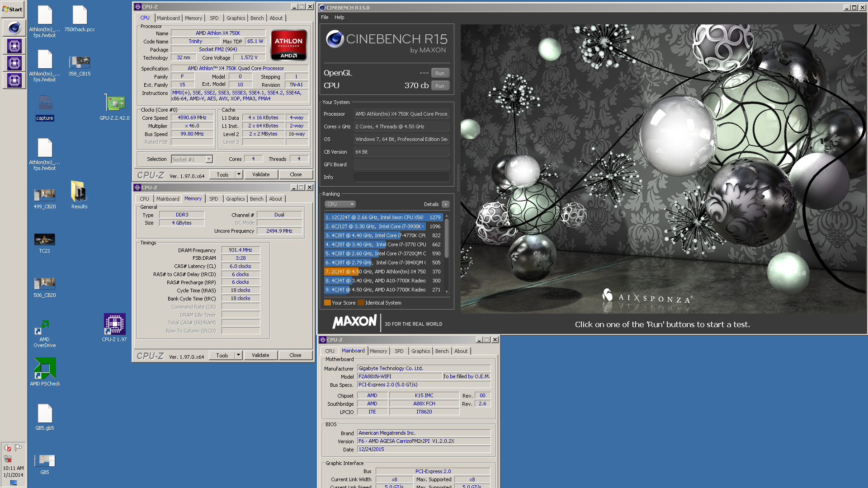Launch AMD PSCheck shortcut

[x=45, y=372]
